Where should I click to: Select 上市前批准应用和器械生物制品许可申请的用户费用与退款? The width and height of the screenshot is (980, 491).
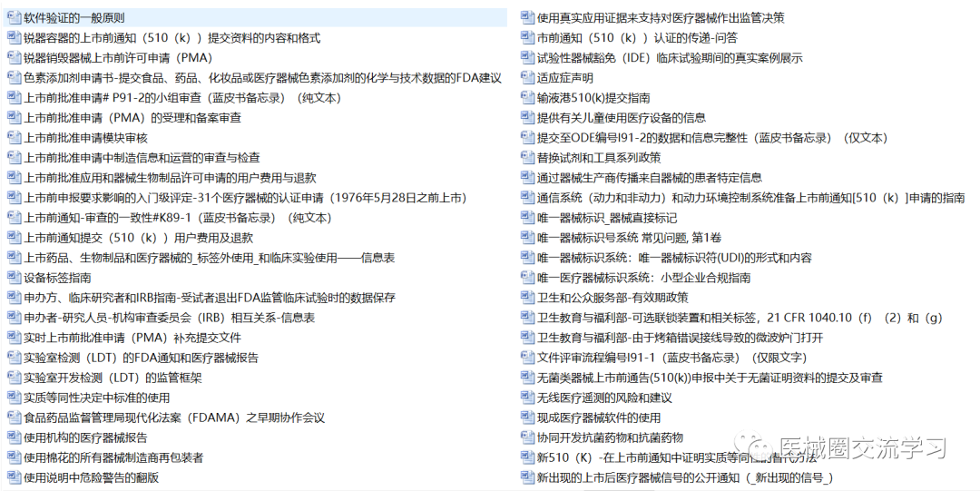point(170,178)
